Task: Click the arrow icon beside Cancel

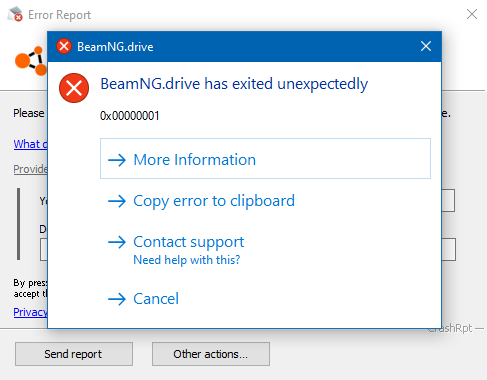Action: (x=117, y=299)
